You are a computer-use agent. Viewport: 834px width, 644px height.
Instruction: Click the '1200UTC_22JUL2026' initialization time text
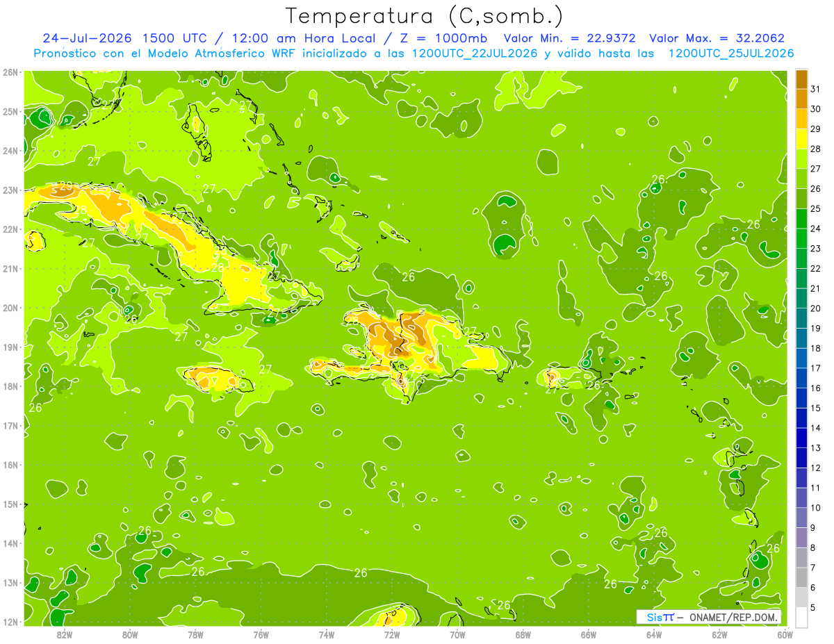[x=475, y=53]
